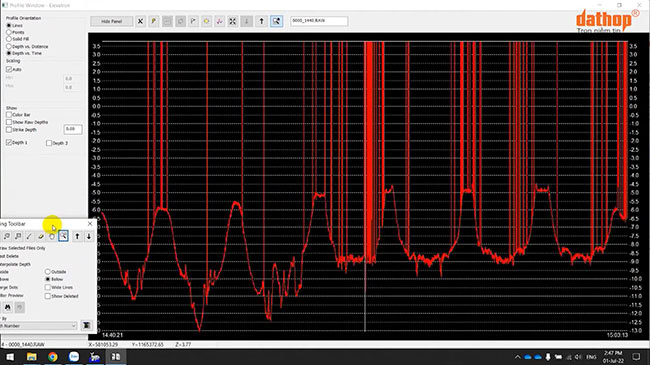The image size is (650, 365).
Task: Click the 14:40:21 start time label
Action: pyautogui.click(x=112, y=335)
